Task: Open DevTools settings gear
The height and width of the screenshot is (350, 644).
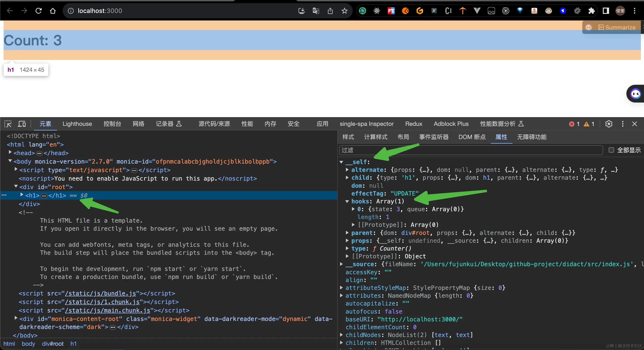Action: click(608, 124)
